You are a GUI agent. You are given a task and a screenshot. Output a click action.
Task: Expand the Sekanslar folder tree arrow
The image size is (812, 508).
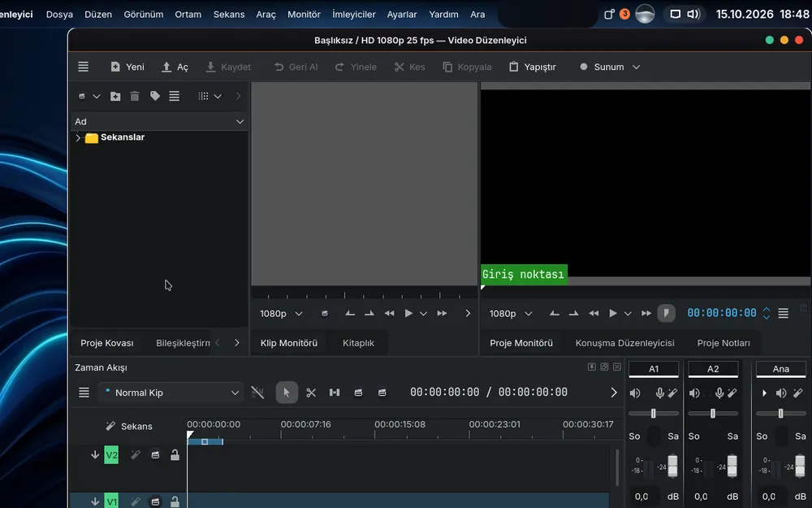pos(78,137)
